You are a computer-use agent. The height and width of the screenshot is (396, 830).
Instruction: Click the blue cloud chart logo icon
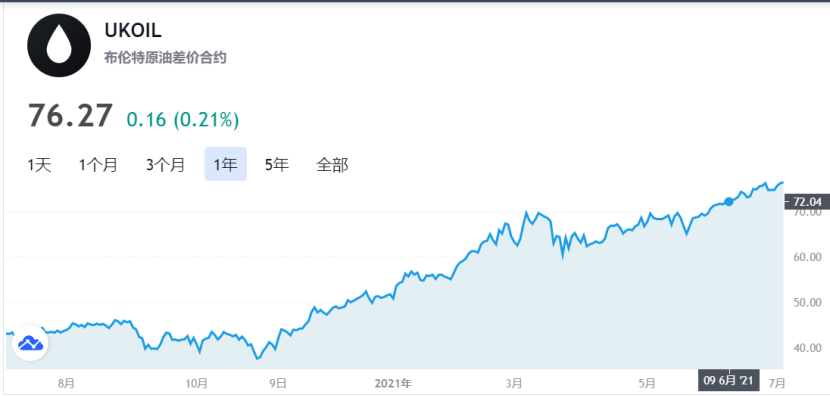(31, 343)
